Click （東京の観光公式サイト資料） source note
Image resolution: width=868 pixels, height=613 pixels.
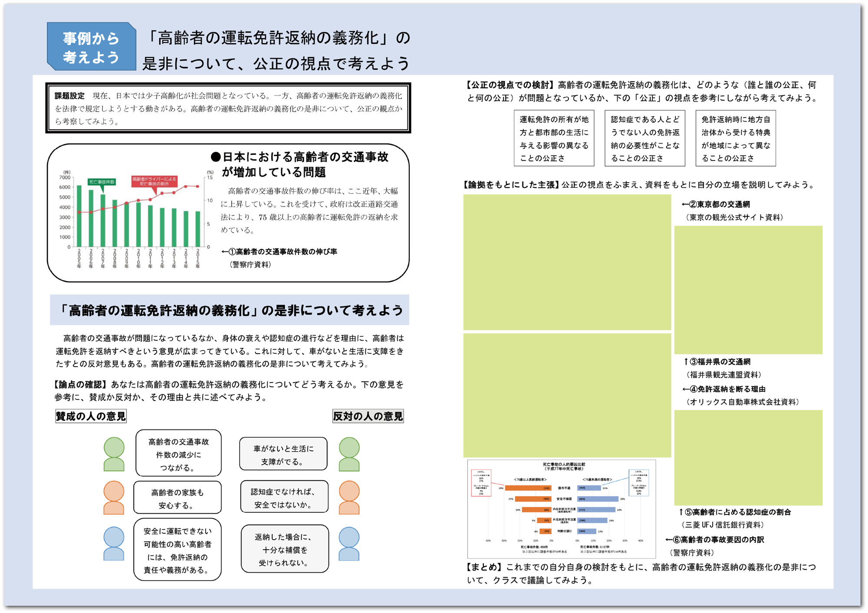click(x=734, y=217)
